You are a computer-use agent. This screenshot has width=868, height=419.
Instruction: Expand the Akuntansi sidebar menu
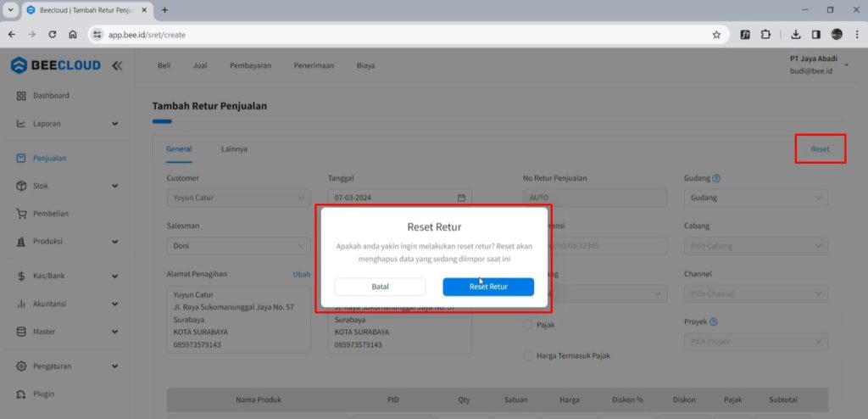click(114, 304)
